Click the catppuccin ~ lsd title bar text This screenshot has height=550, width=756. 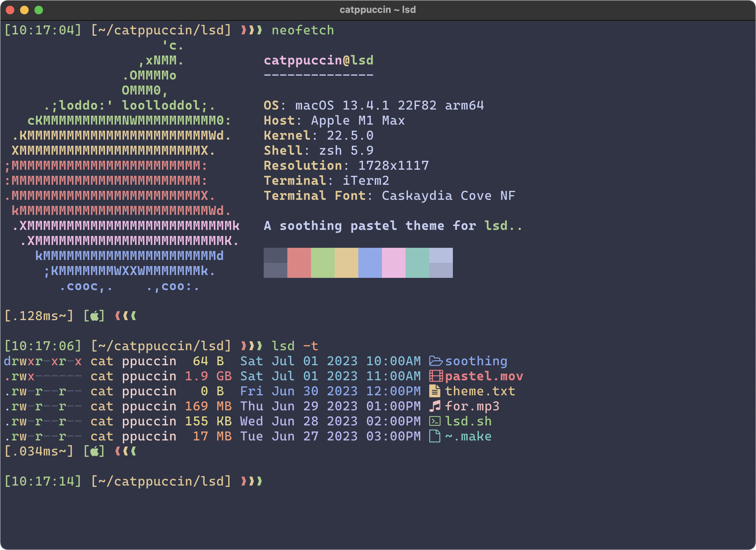(x=378, y=10)
